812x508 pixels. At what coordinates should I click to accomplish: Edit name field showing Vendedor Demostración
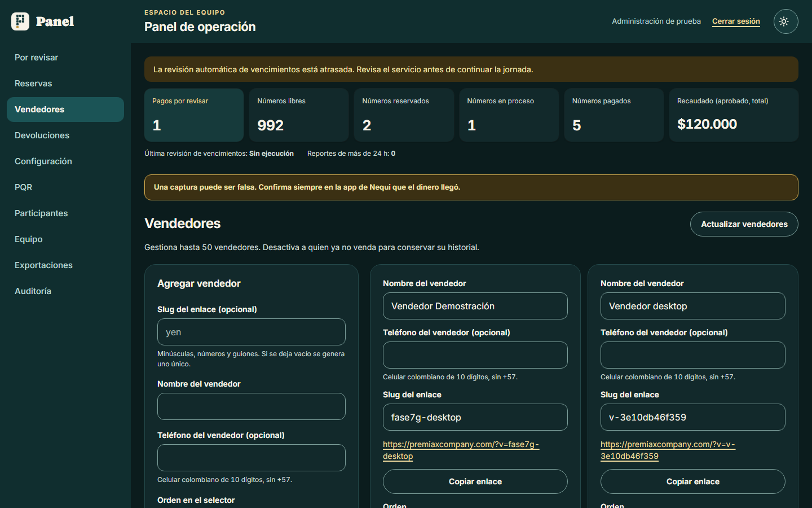click(x=475, y=306)
